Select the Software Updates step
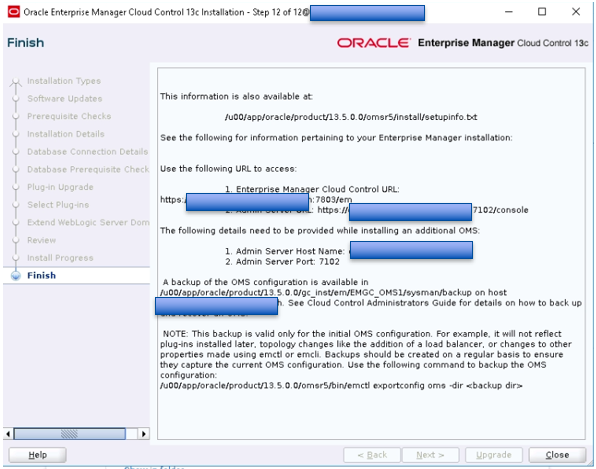 [x=65, y=98]
